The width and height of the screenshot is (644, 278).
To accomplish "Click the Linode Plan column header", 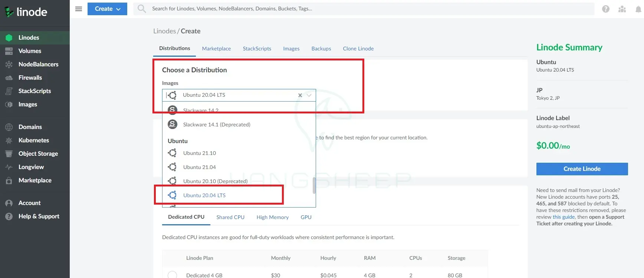I will point(200,258).
